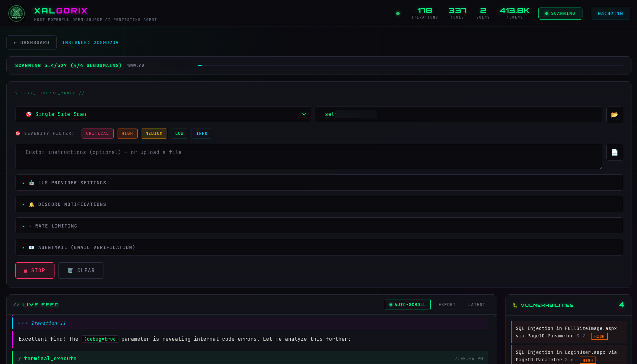Click the file upload icon next to custom instructions

tap(614, 152)
